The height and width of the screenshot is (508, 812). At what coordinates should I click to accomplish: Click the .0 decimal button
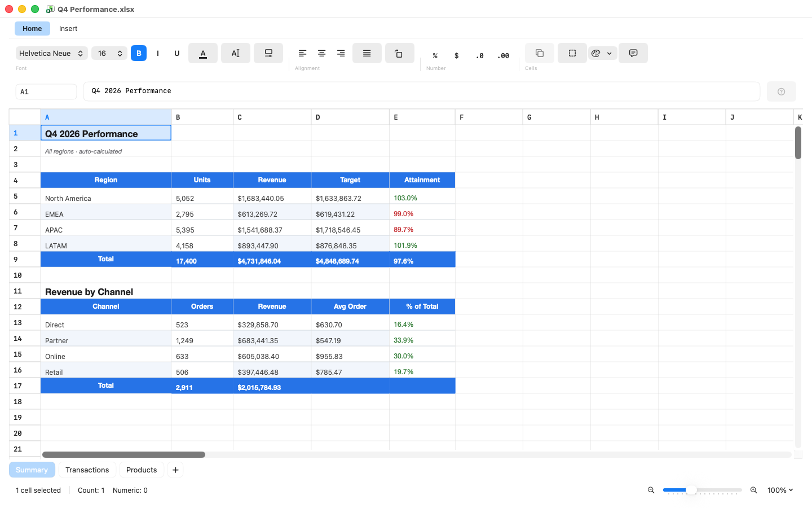pos(480,55)
